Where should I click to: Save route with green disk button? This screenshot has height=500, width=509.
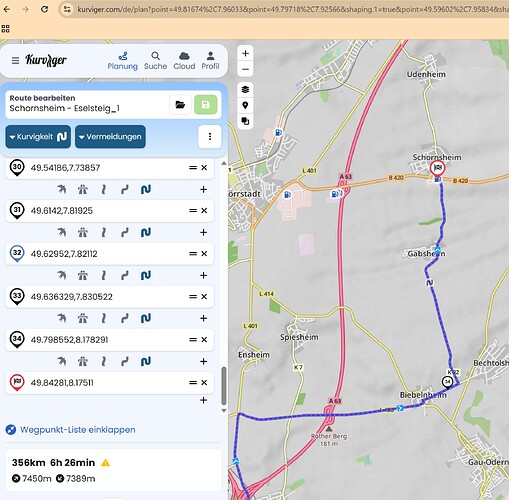click(205, 105)
